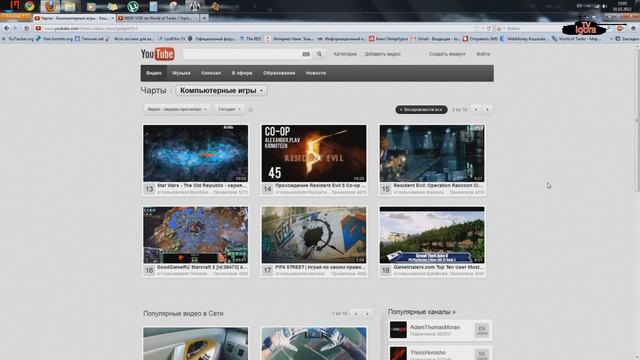The height and width of the screenshot is (360, 640).
Task: Click the orange Firefox menu button
Action: (x=16, y=17)
